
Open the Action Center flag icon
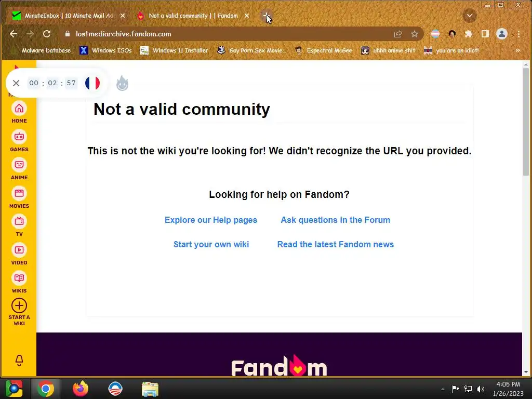(x=455, y=389)
